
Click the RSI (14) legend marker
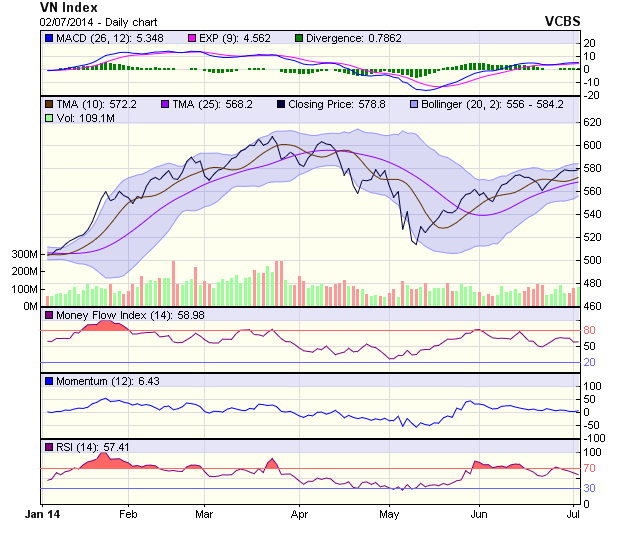tap(49, 446)
